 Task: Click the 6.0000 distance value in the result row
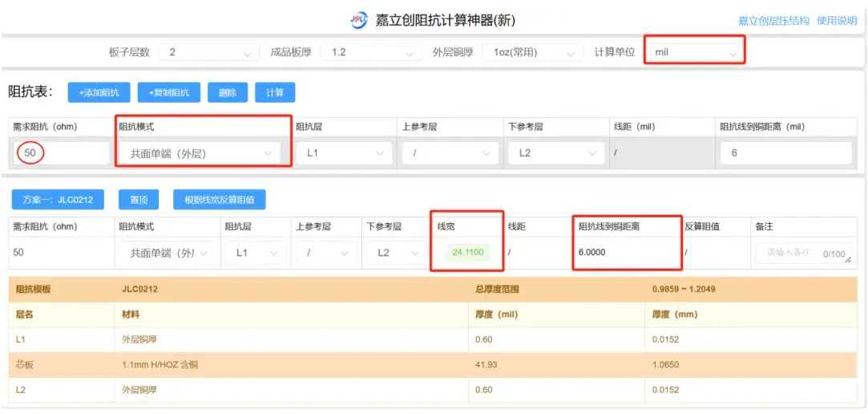pyautogui.click(x=591, y=253)
